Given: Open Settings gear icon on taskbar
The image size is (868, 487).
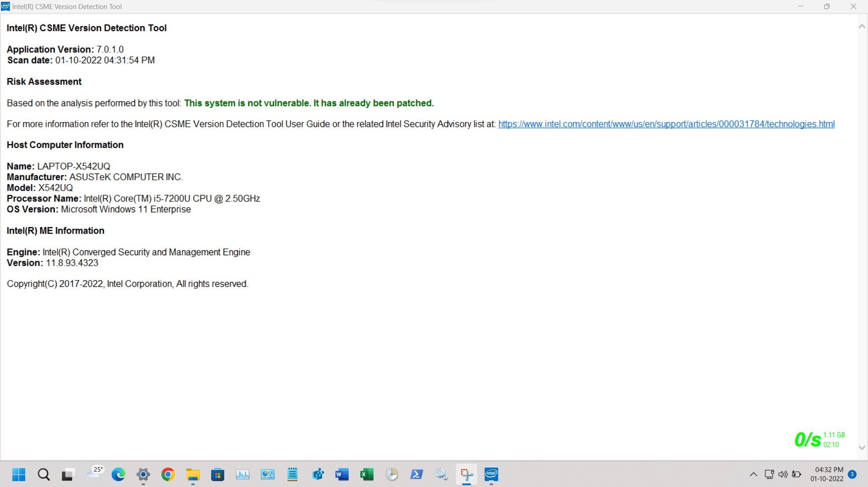Looking at the screenshot, I should (143, 475).
